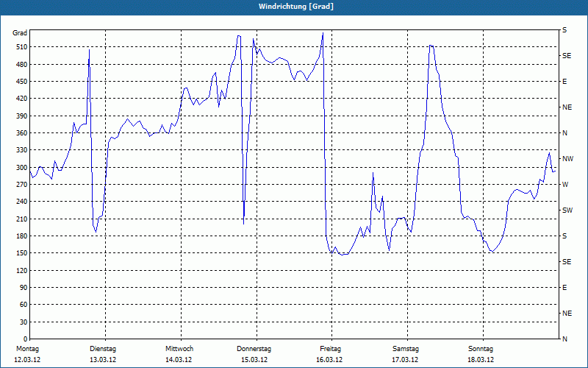Viewport: 588px width, 368px height.
Task: Select the 480 y-axis value
Action: 21,64
